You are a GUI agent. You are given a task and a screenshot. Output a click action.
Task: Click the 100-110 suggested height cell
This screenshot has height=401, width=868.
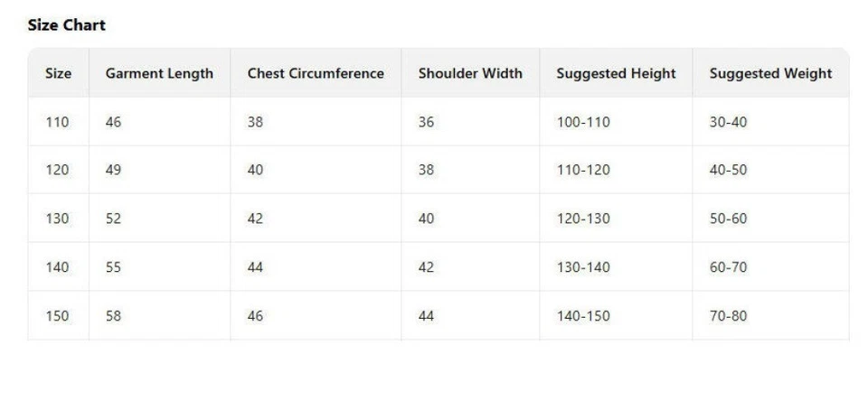click(x=583, y=122)
